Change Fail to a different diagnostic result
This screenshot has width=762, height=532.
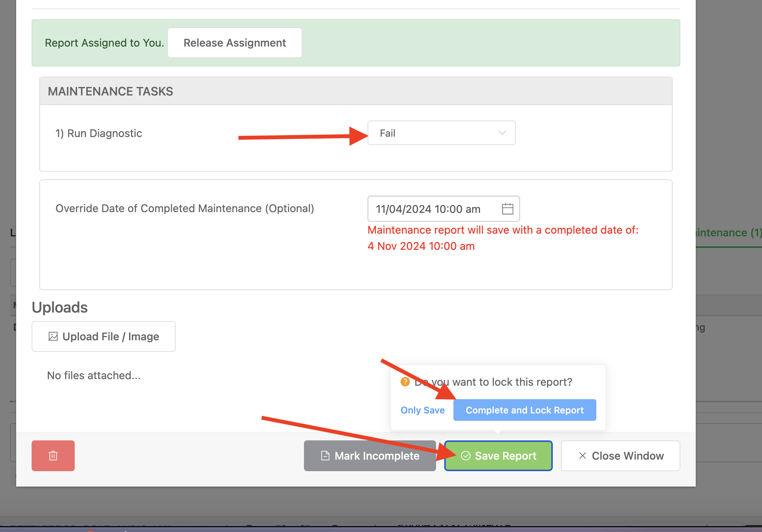point(441,133)
